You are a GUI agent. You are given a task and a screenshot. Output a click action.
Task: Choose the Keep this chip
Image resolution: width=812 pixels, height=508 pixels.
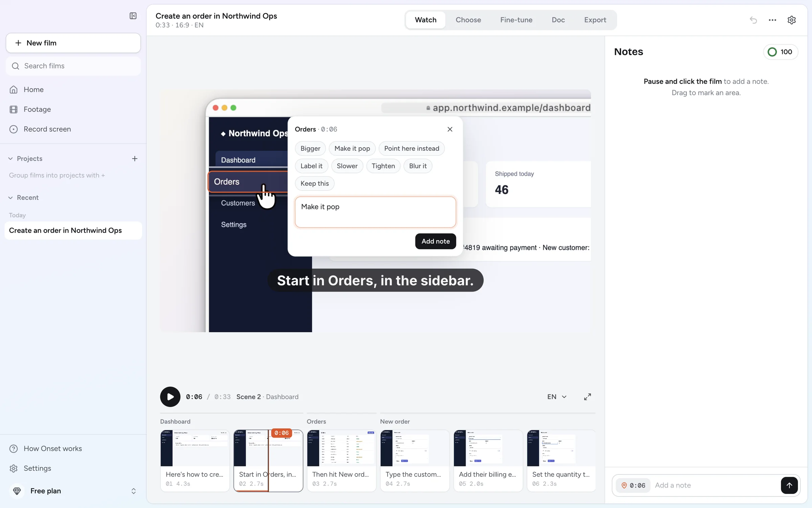pos(315,184)
